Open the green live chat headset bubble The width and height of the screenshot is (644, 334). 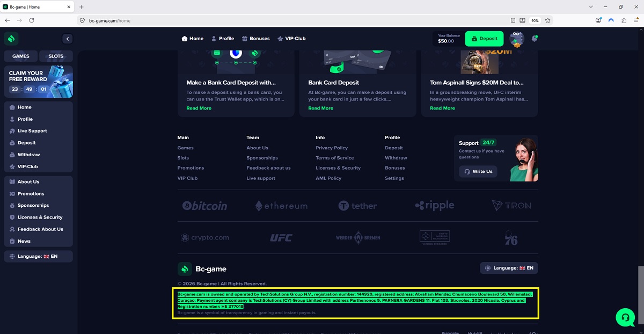(625, 317)
